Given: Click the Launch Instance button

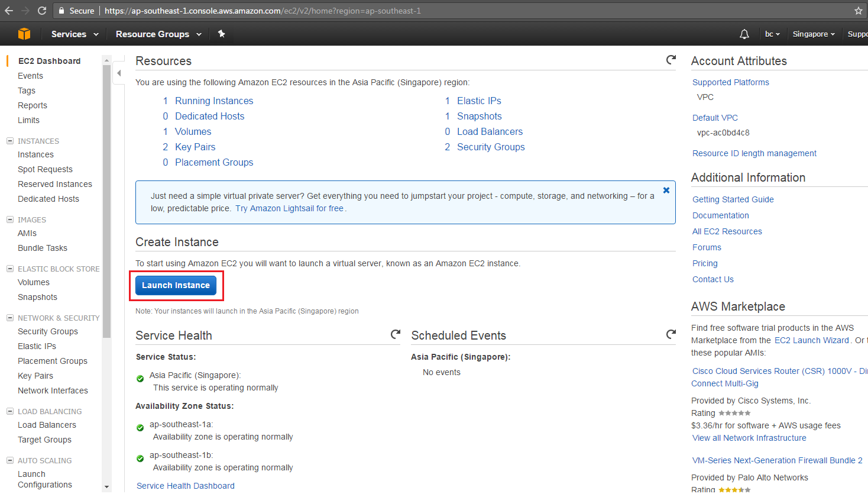Looking at the screenshot, I should [175, 285].
